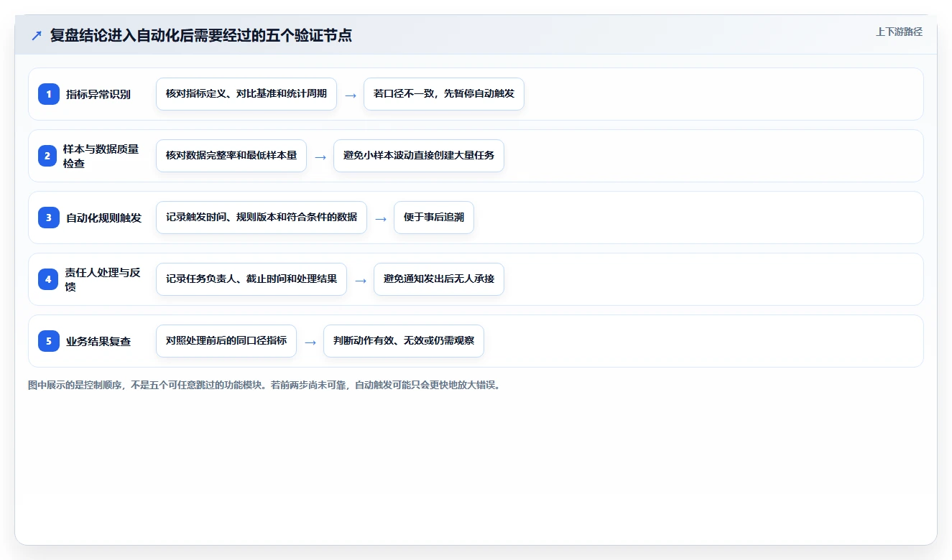Click the 若口径不一致，先暂停自动触发 box

point(444,94)
